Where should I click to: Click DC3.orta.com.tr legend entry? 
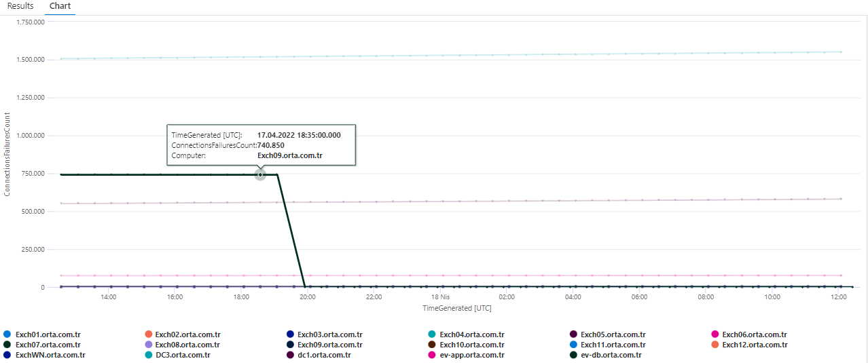[177, 355]
